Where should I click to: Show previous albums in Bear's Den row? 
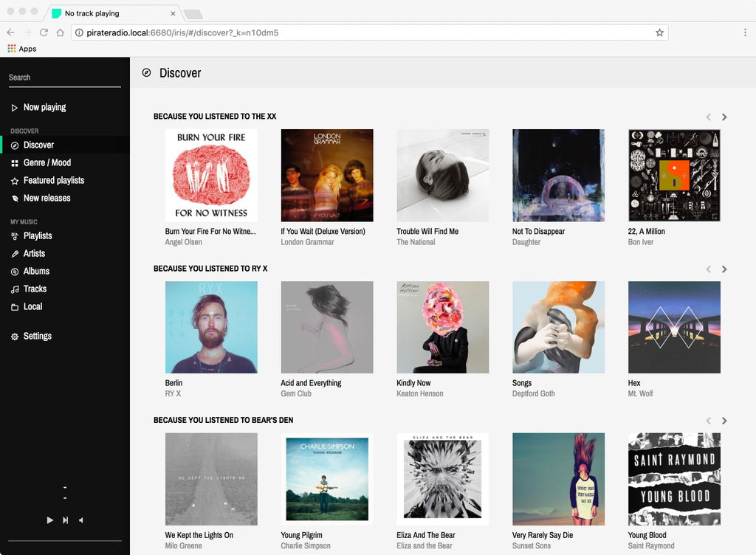tap(708, 421)
